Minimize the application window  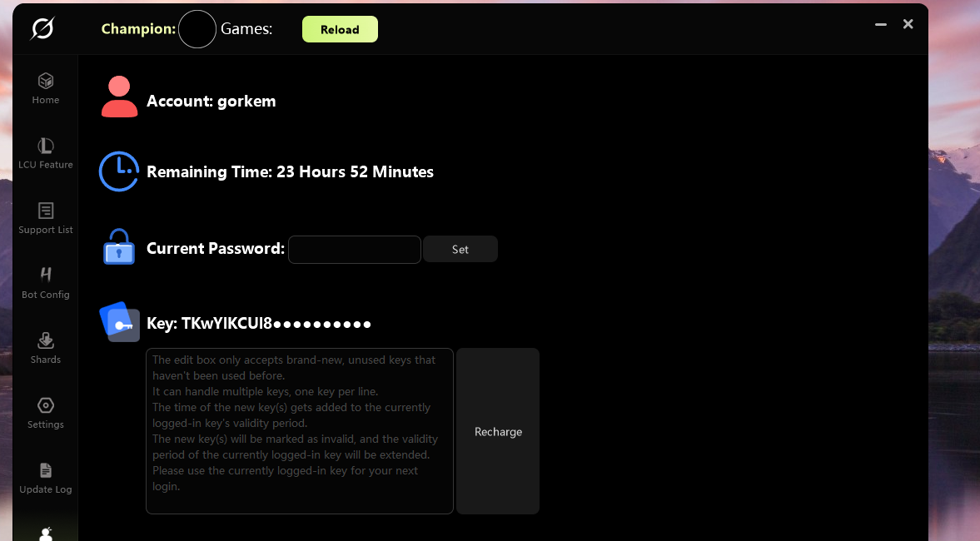pyautogui.click(x=881, y=25)
